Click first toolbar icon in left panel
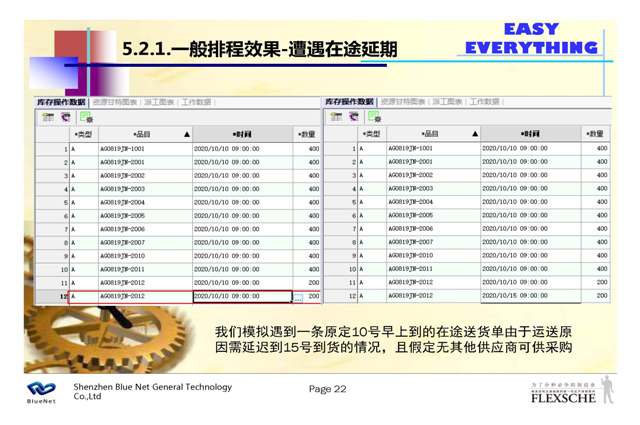 [47, 117]
